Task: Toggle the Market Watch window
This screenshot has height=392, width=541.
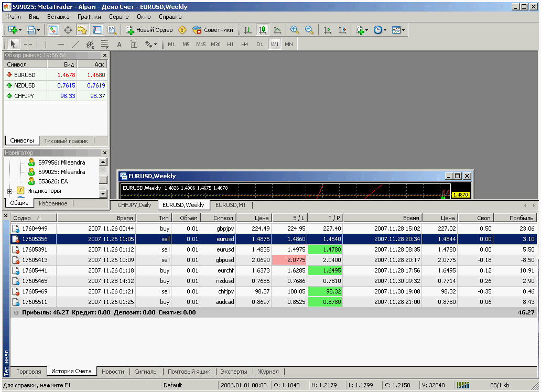Action: click(x=53, y=30)
